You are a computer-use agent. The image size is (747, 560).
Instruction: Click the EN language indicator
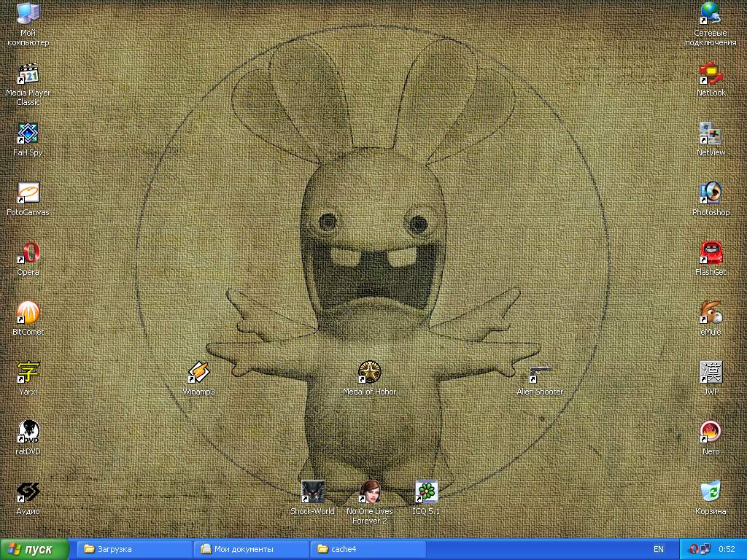click(659, 549)
